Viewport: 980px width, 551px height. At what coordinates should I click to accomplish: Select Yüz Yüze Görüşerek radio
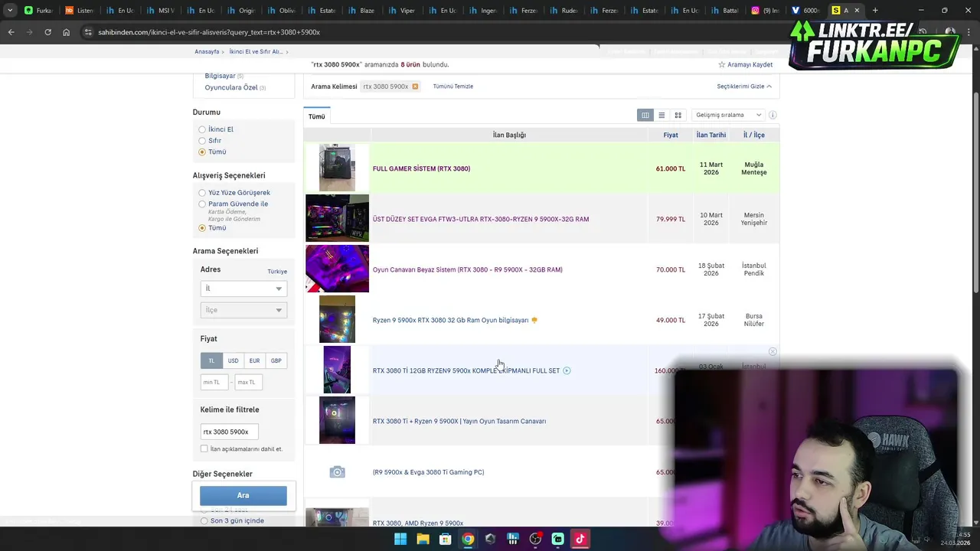pos(202,193)
